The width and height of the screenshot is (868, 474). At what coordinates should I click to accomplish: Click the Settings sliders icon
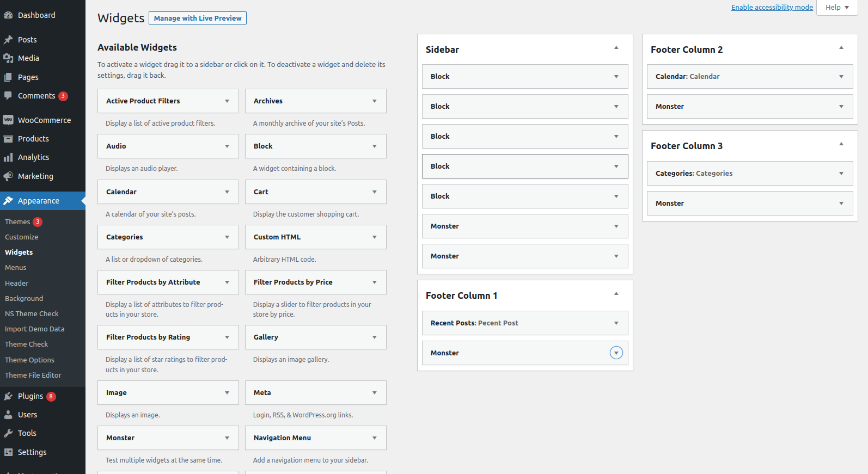(x=8, y=452)
